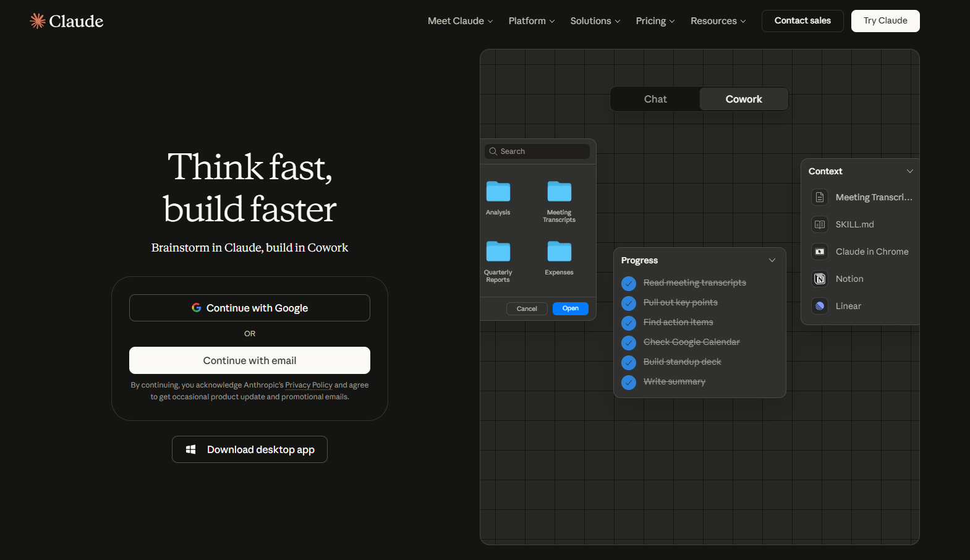Click the Linear icon in Context panel

820,306
